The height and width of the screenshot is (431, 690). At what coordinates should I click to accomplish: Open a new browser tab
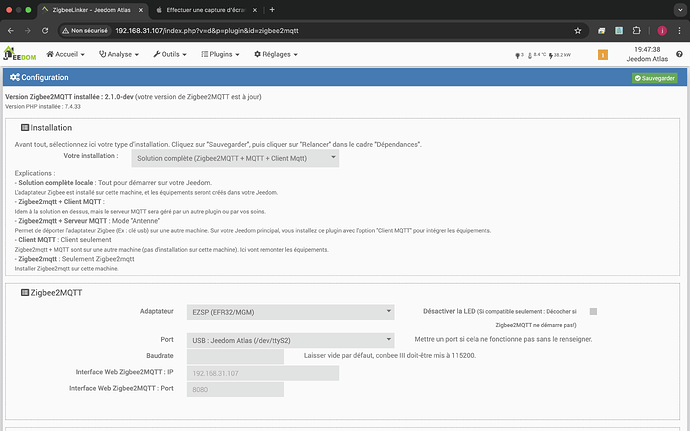(272, 10)
